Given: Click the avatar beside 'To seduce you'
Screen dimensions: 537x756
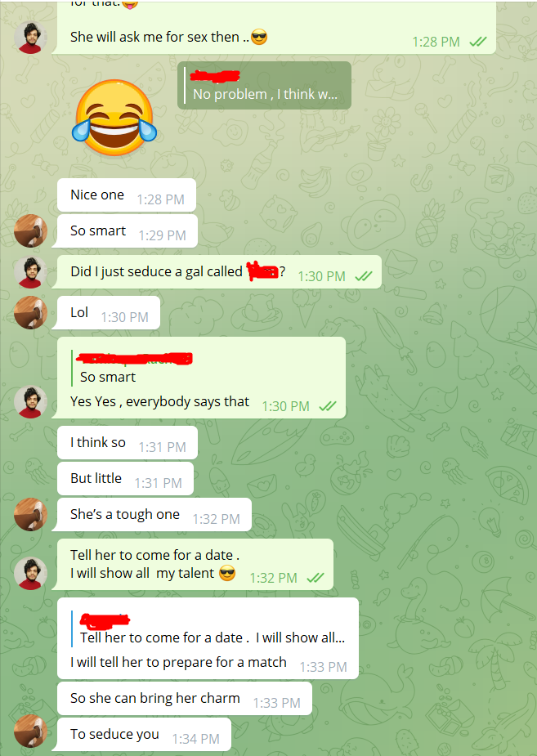Looking at the screenshot, I should click(x=30, y=731).
